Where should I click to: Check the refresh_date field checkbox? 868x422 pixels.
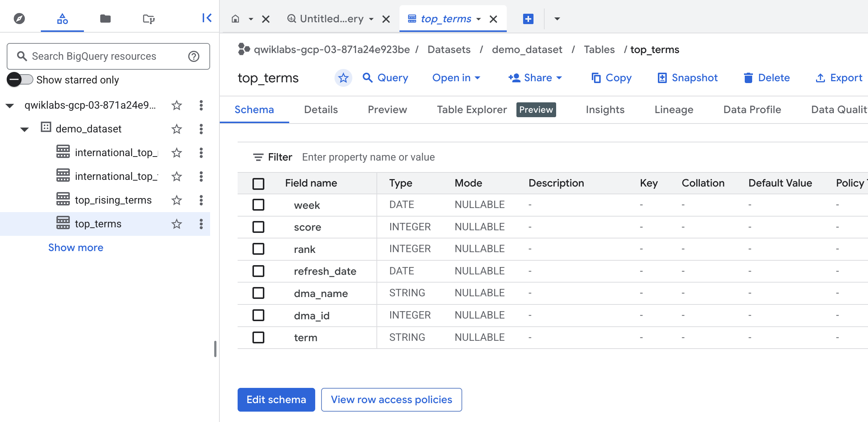[258, 271]
